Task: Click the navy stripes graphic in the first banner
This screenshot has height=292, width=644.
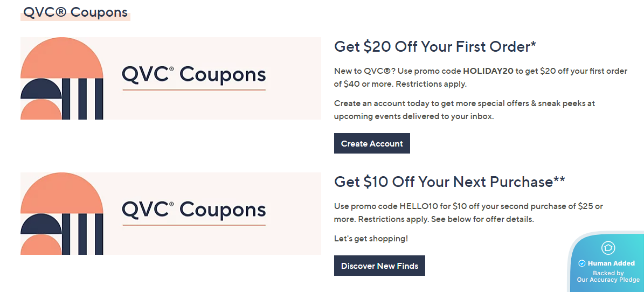Action: click(x=83, y=99)
